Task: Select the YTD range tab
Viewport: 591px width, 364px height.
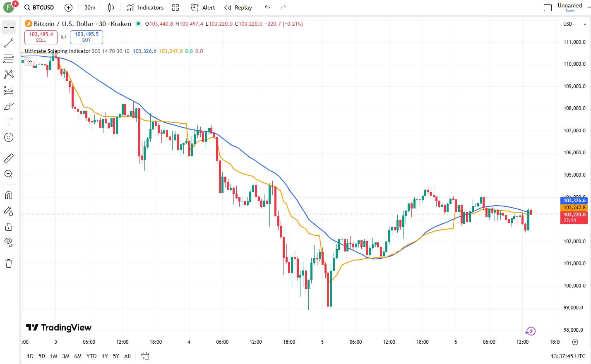Action: pos(91,356)
